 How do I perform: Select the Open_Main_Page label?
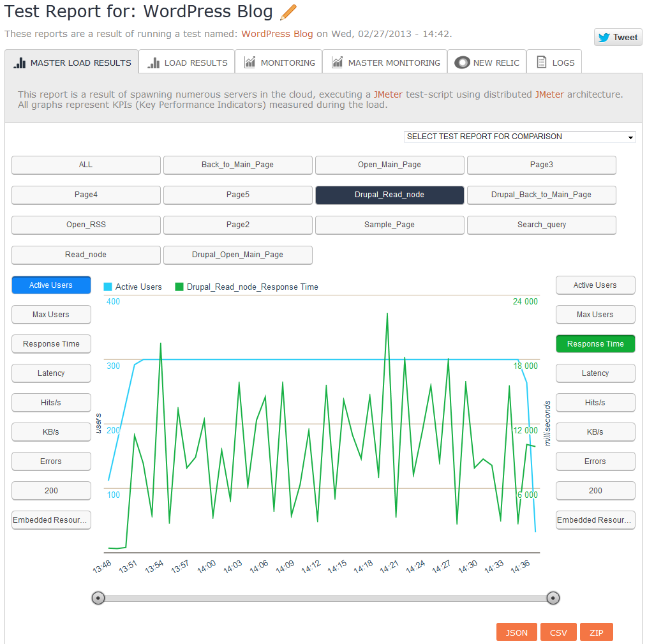389,165
